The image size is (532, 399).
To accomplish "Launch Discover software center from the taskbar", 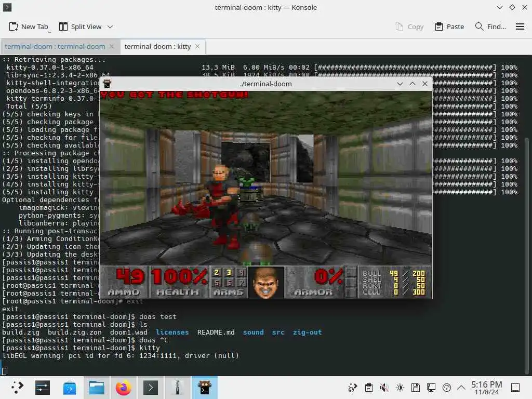I will tap(70, 388).
